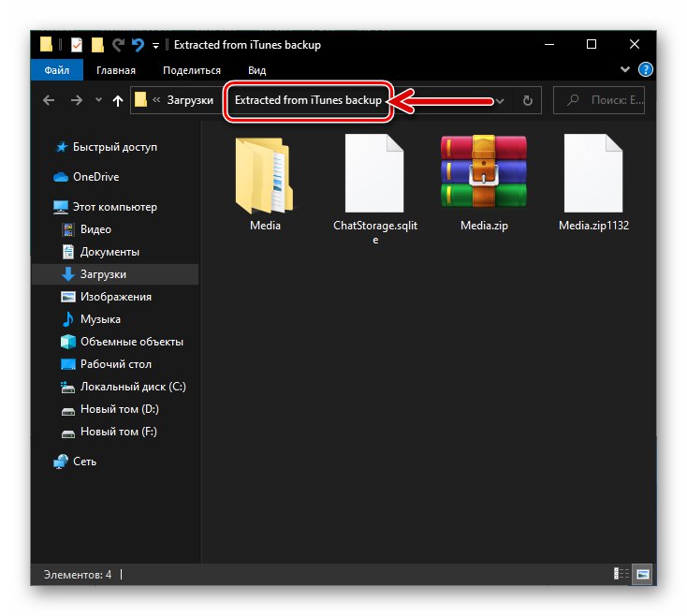The image size is (687, 616).
Task: Click into the Поиск search box
Action: pyautogui.click(x=599, y=100)
